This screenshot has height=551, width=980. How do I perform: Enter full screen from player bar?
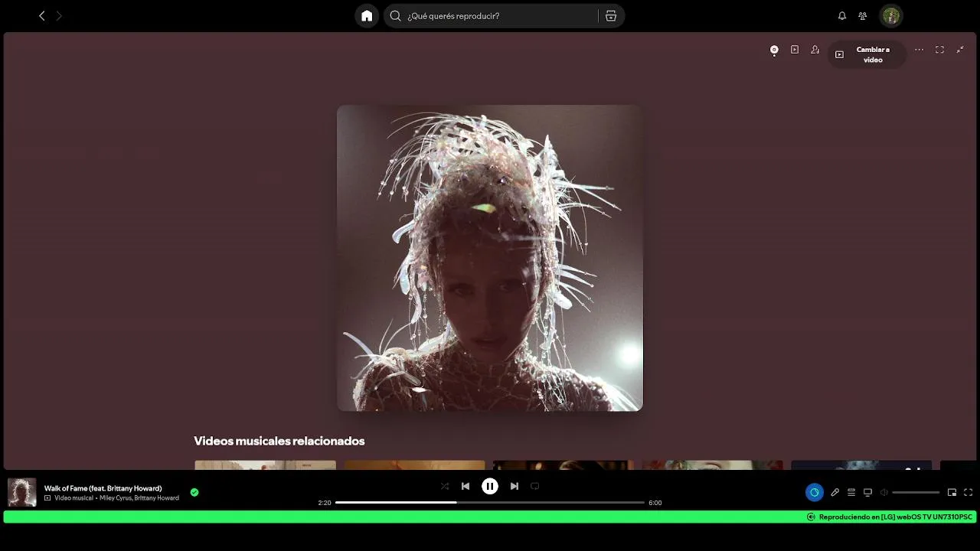[969, 492]
